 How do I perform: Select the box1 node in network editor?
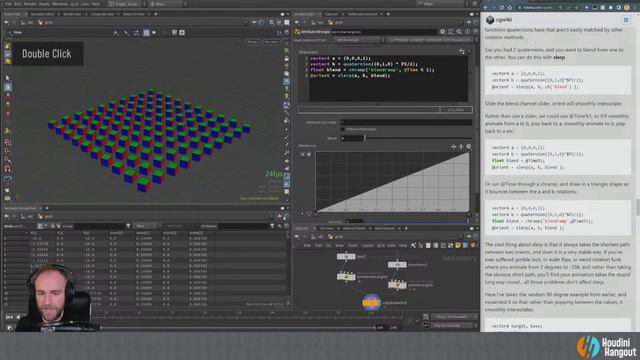pos(346,256)
